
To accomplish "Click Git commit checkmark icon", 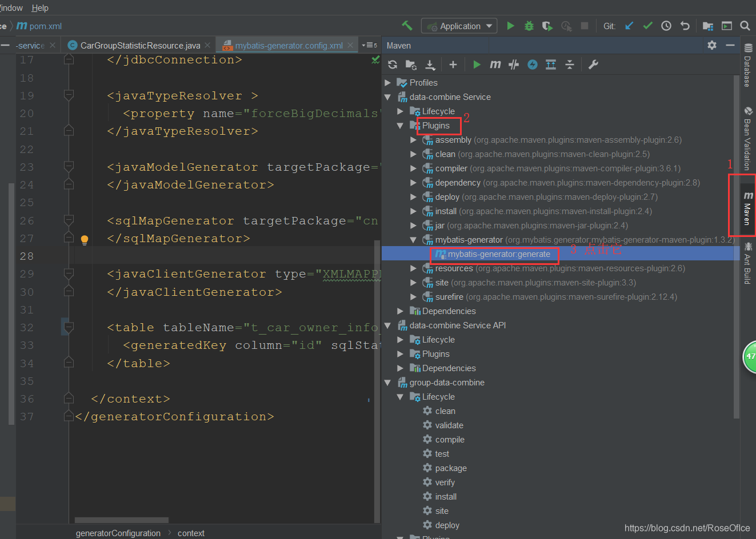I will [x=647, y=26].
